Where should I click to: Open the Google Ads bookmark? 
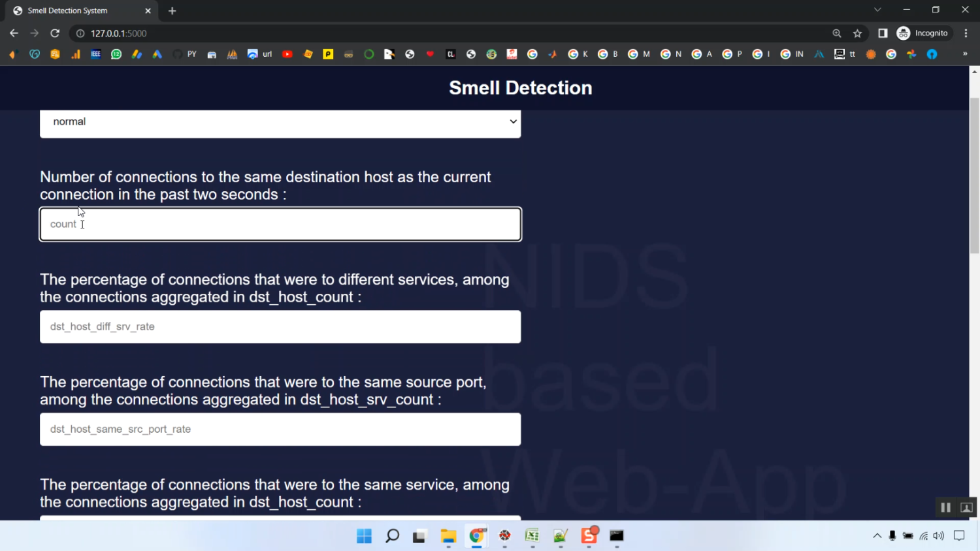point(157,54)
